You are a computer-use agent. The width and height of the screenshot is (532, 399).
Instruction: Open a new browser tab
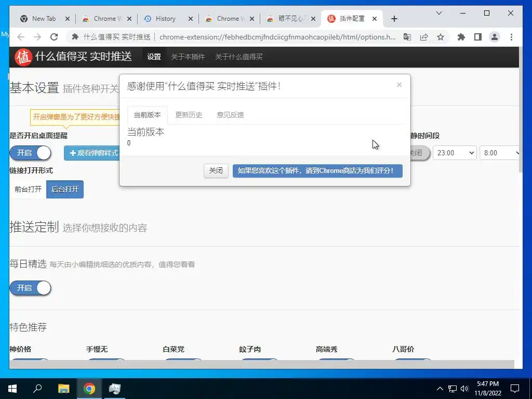(394, 19)
